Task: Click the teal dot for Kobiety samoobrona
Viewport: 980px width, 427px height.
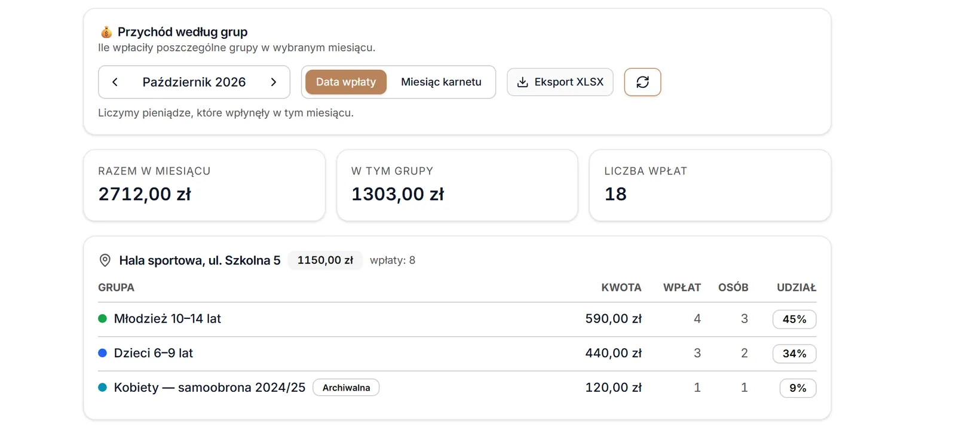Action: [102, 388]
